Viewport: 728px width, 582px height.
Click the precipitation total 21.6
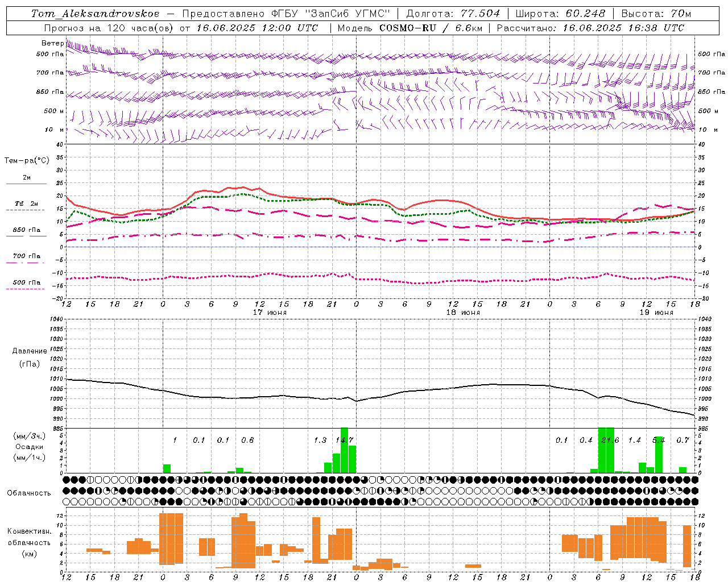(610, 440)
